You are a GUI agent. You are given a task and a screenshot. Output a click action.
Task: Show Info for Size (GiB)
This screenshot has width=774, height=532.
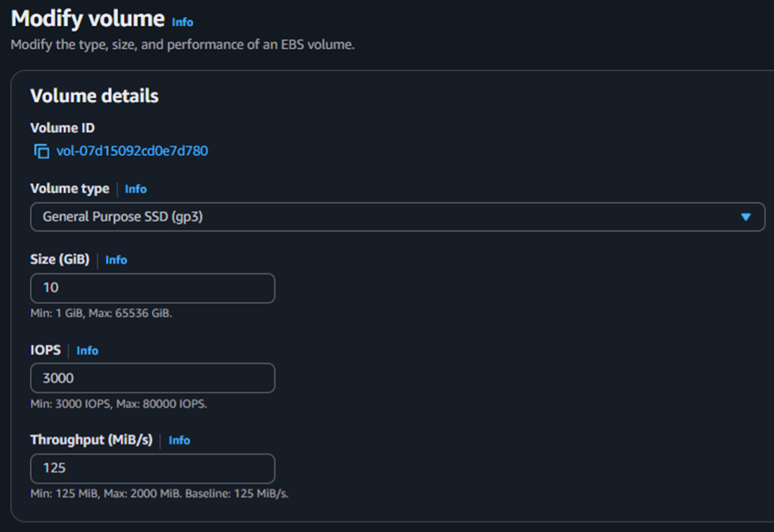[x=116, y=260]
